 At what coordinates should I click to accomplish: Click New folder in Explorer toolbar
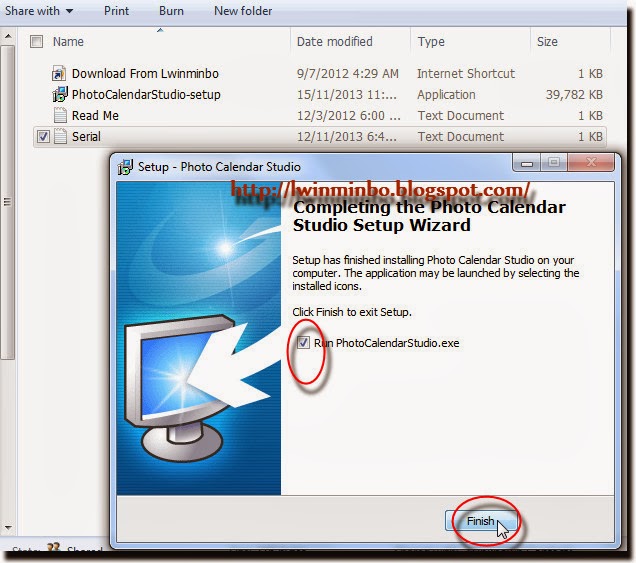(x=243, y=11)
